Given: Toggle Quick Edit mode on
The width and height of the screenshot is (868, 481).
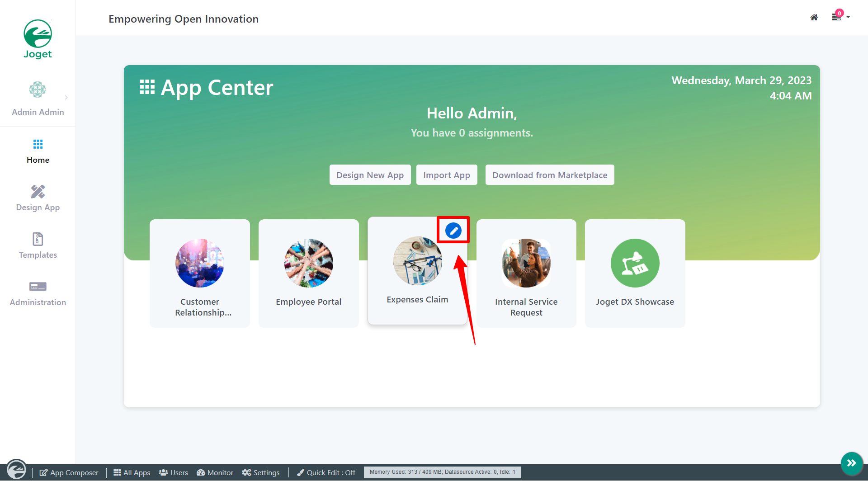Looking at the screenshot, I should click(326, 472).
